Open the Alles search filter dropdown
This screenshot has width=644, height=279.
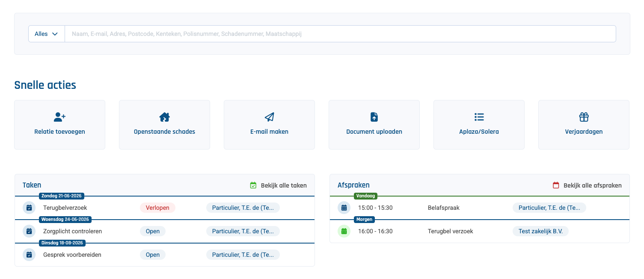(47, 34)
